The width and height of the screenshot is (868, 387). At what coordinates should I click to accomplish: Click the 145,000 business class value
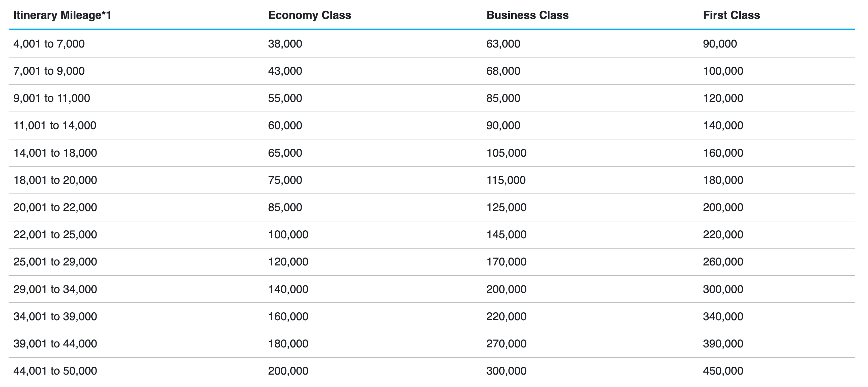coord(506,234)
